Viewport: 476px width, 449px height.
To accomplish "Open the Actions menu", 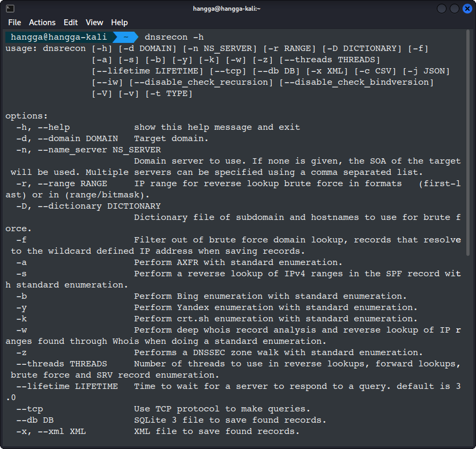I will 42,23.
